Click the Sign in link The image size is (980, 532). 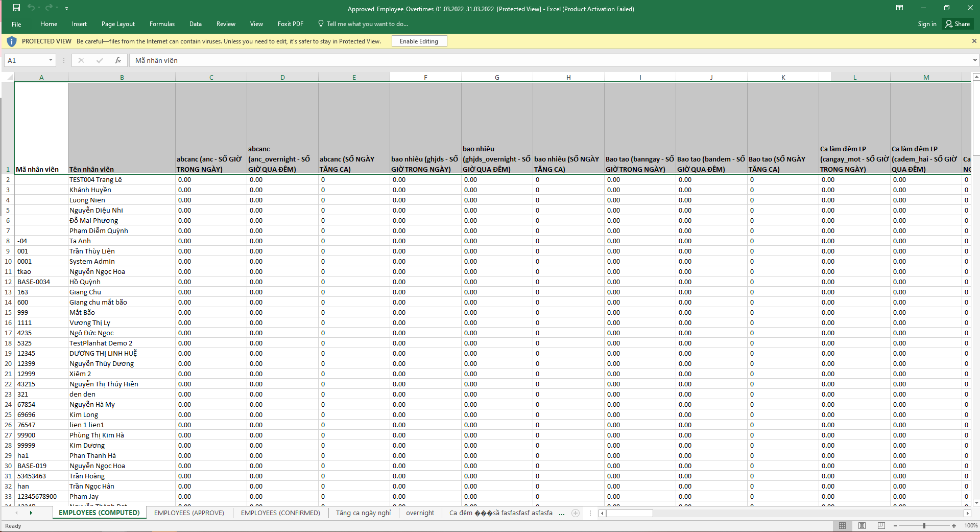(x=927, y=24)
